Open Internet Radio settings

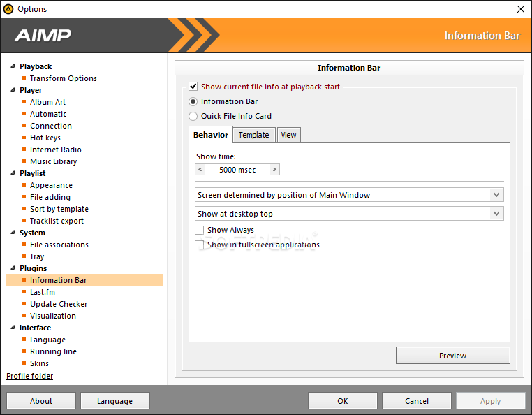point(56,150)
